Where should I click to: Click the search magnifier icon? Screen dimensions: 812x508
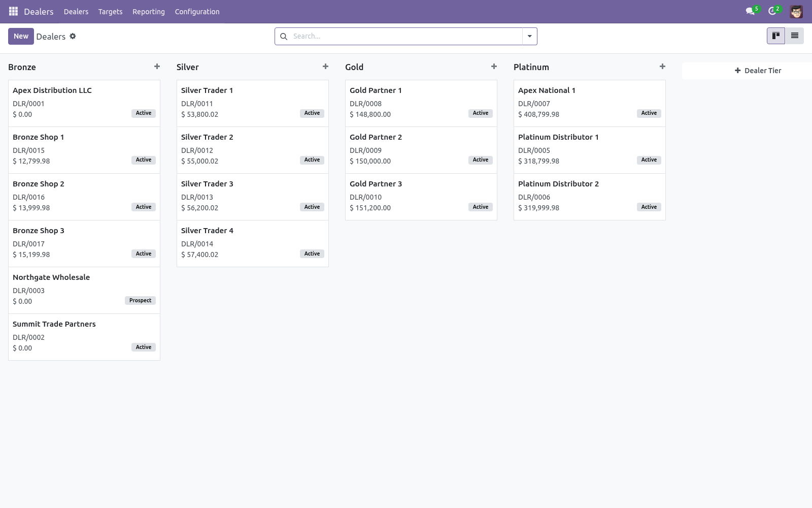[x=284, y=36]
